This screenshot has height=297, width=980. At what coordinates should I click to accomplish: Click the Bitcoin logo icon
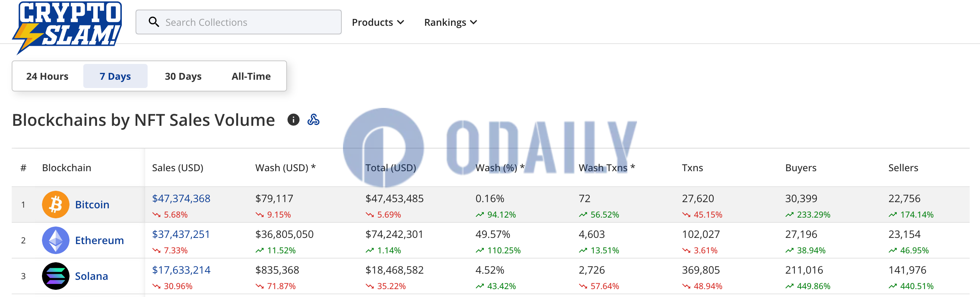point(55,205)
